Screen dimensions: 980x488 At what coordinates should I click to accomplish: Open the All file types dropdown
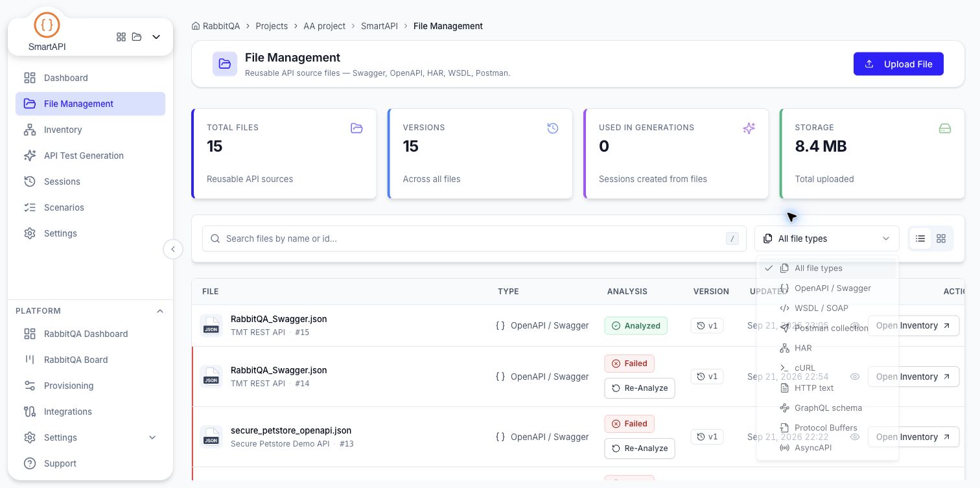tap(827, 238)
